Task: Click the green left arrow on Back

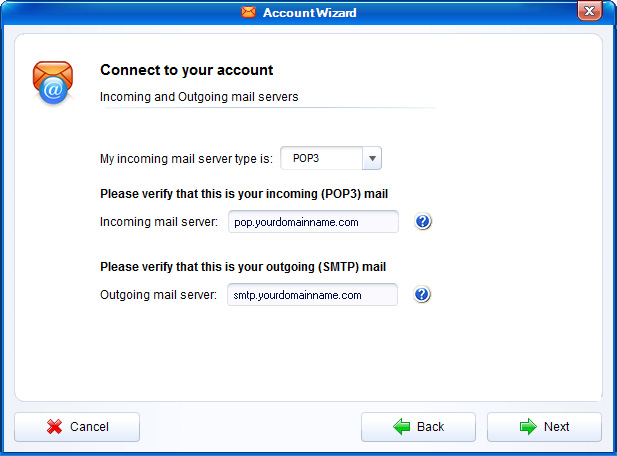Action: coord(402,427)
